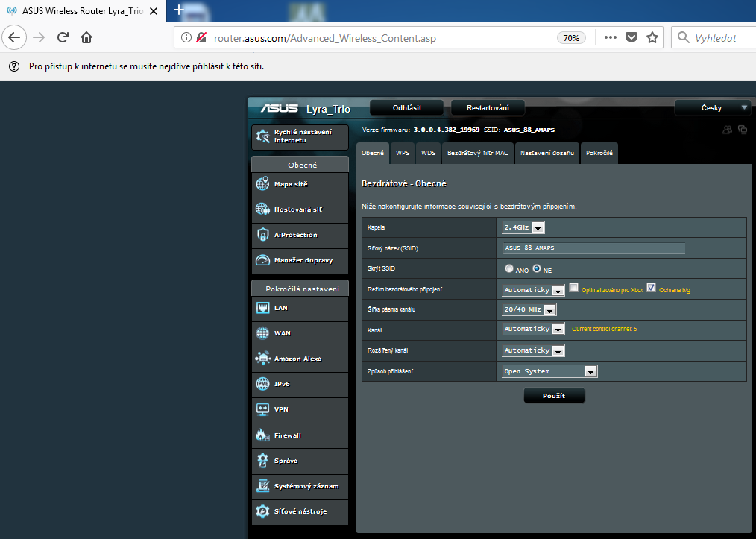This screenshot has height=539, width=756.
Task: Open the Rozšířený kanál dropdown
Action: point(533,350)
